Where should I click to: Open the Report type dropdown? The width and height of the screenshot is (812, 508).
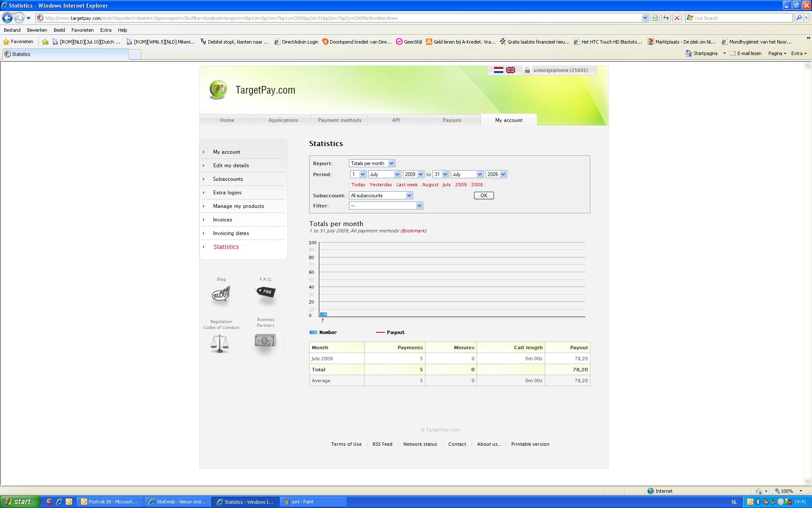click(x=372, y=163)
